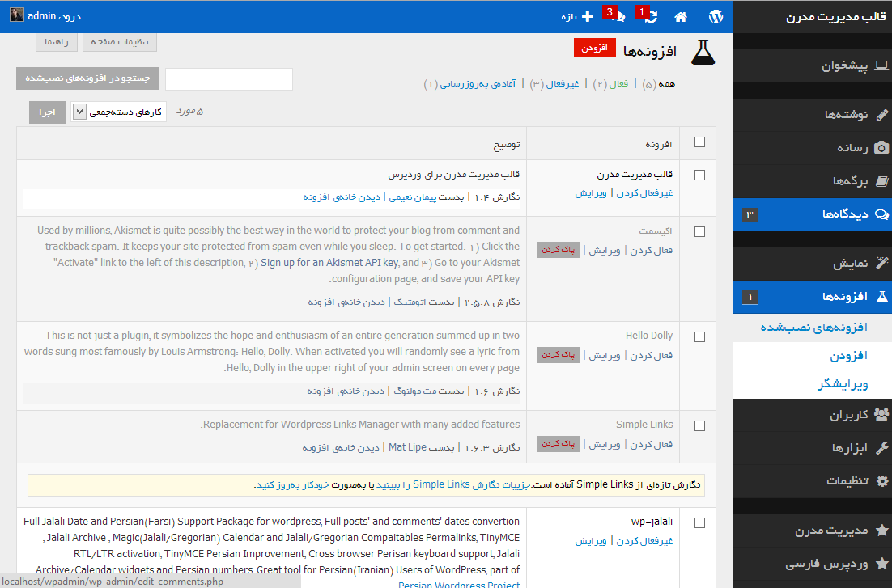Click the users icon for کاربران
Image resolution: width=892 pixels, height=588 pixels.
pyautogui.click(x=881, y=415)
